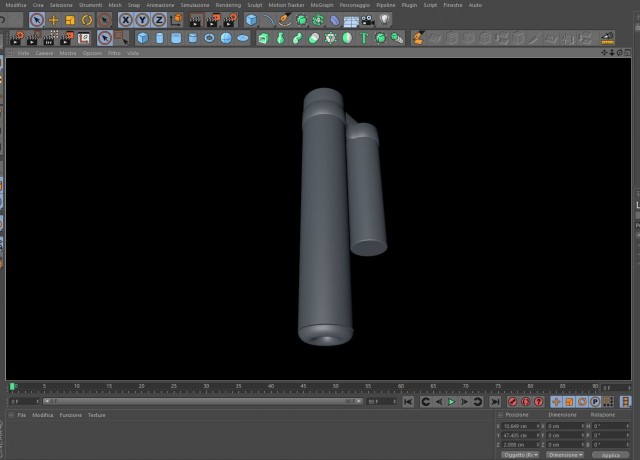640x460 pixels.
Task: Click the Applica button
Action: point(611,455)
